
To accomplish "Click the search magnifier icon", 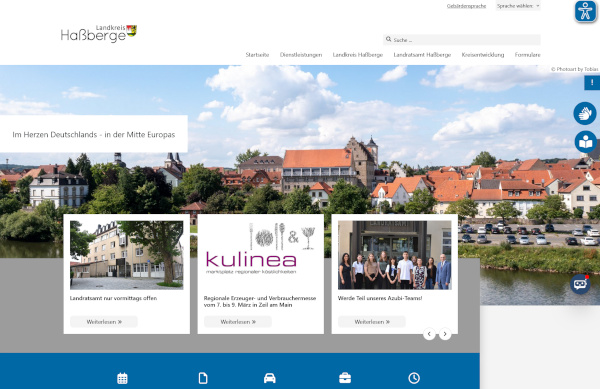I will [x=388, y=39].
